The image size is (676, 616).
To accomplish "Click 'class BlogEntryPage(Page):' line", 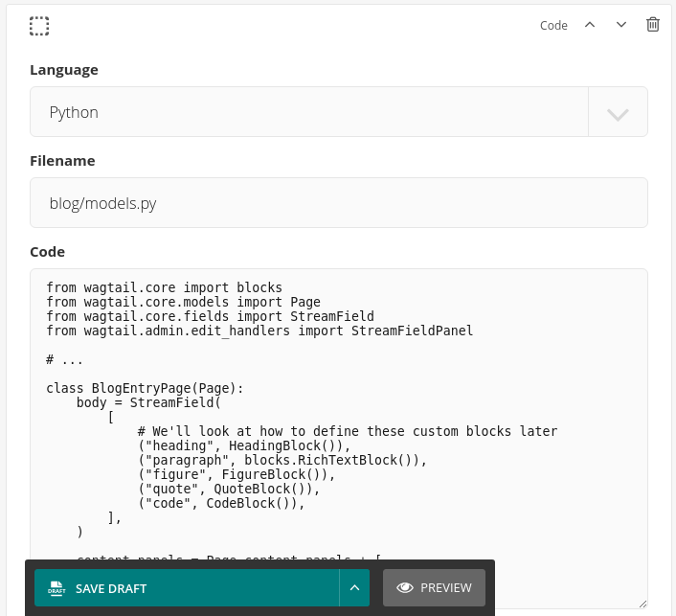I will click(145, 388).
